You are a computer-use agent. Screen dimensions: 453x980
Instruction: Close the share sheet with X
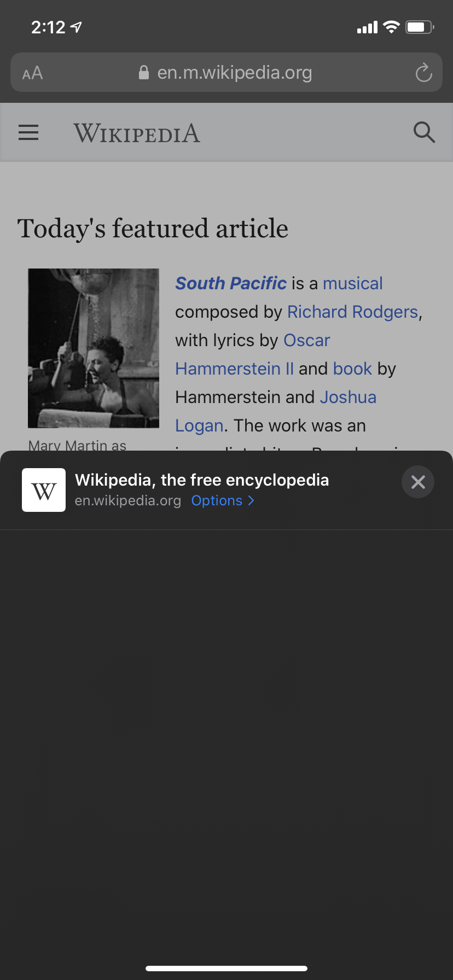[x=418, y=482]
